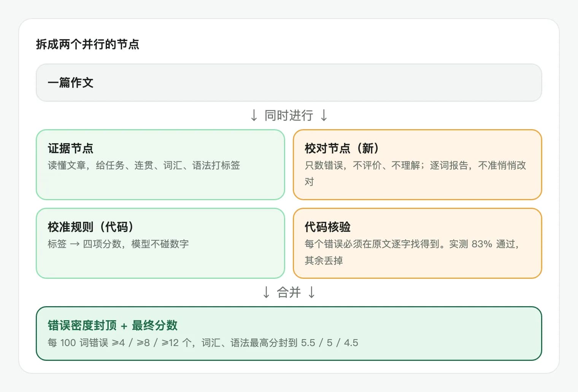Select the 代码核验 card title

[x=327, y=227]
